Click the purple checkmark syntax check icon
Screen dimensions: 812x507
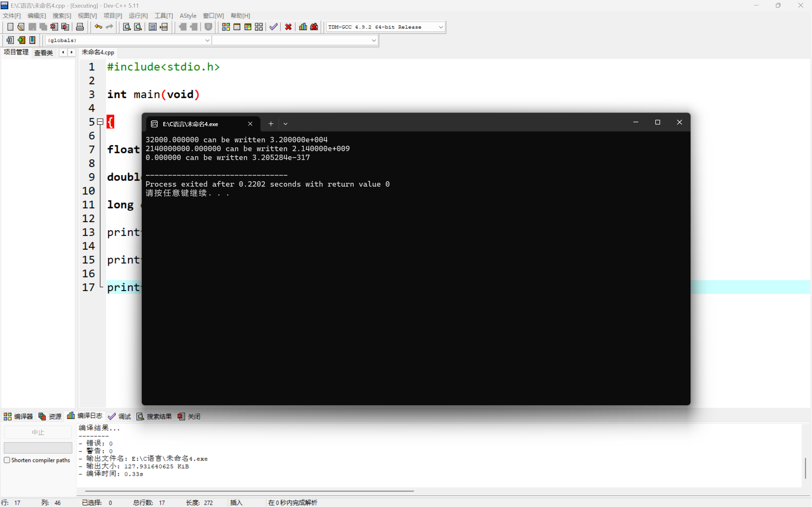(273, 27)
